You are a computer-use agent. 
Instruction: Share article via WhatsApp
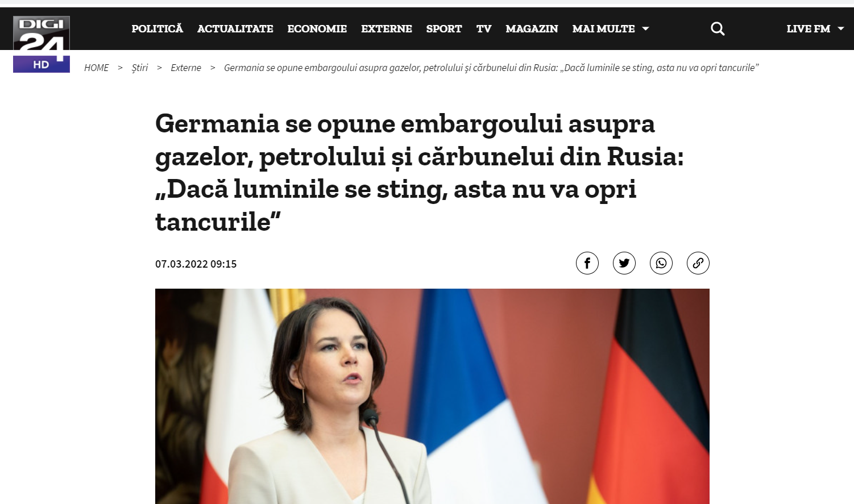661,263
